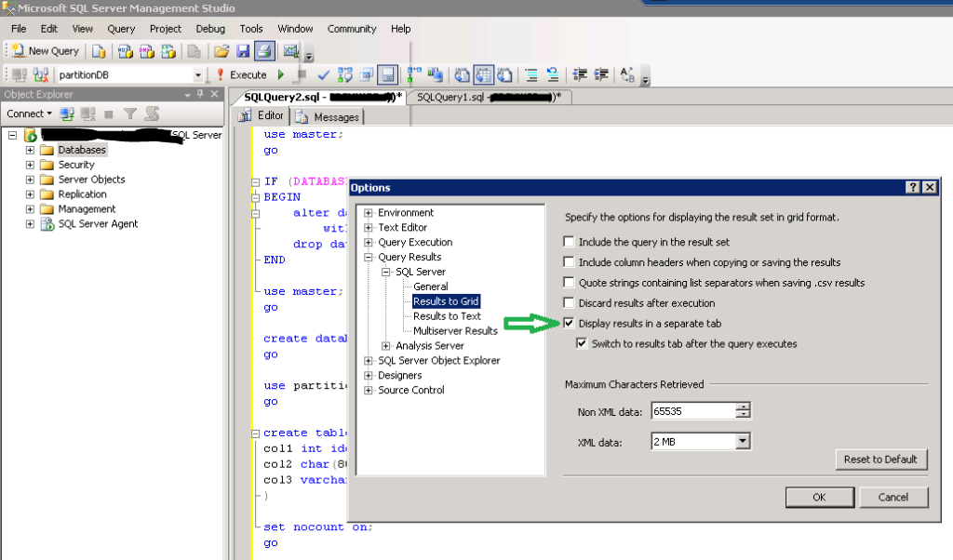Click the Print icon in the toolbar
The height and width of the screenshot is (560, 953).
[x=264, y=51]
